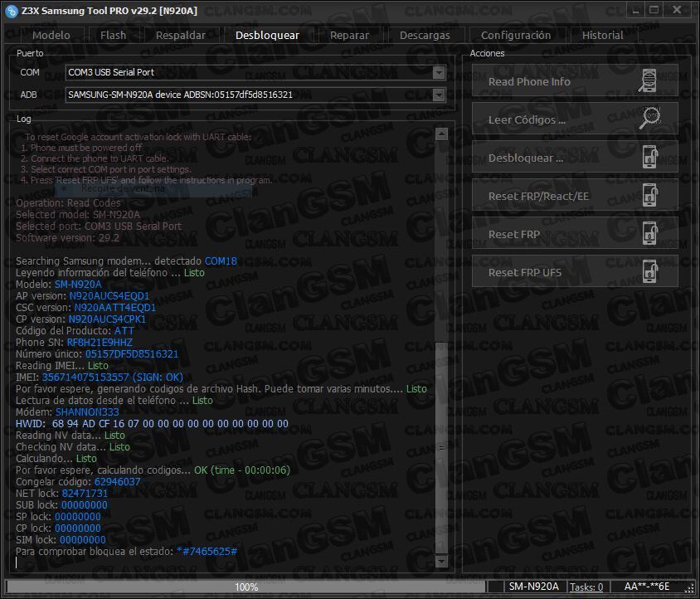Click the Leer Códigos search icon
The height and width of the screenshot is (599, 700).
tap(649, 118)
